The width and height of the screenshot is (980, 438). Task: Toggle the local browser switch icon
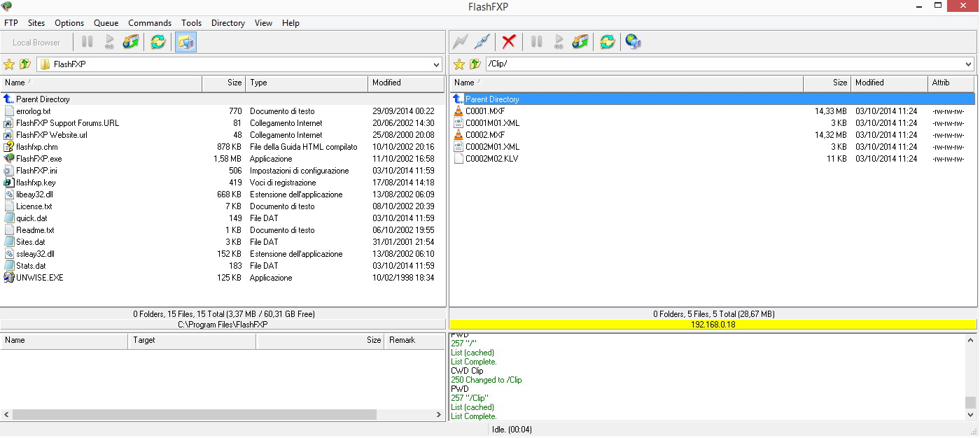click(x=185, y=42)
